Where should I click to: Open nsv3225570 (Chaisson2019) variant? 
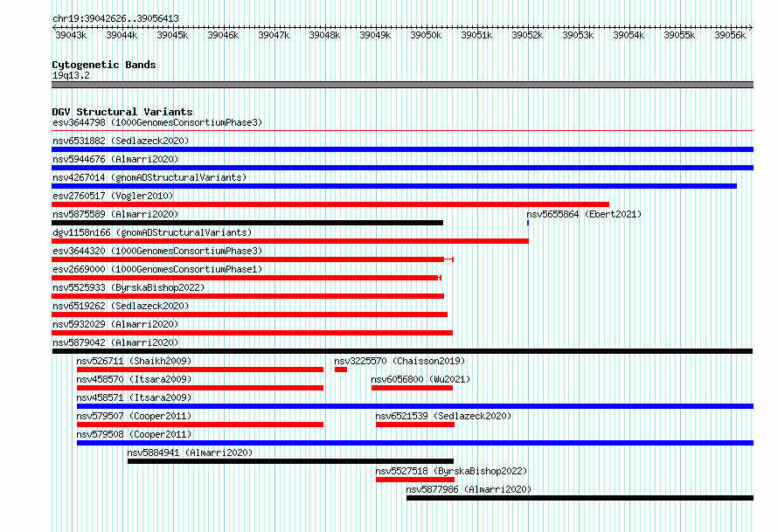point(399,361)
